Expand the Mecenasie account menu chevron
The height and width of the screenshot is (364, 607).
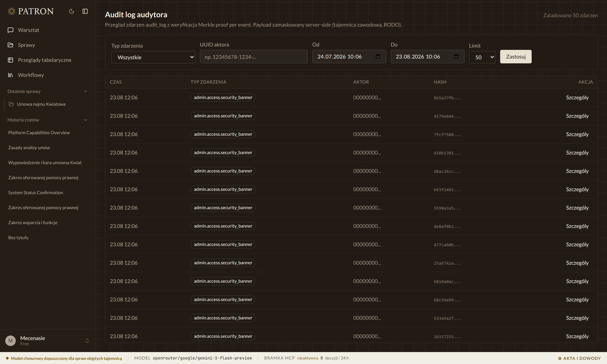pyautogui.click(x=87, y=341)
